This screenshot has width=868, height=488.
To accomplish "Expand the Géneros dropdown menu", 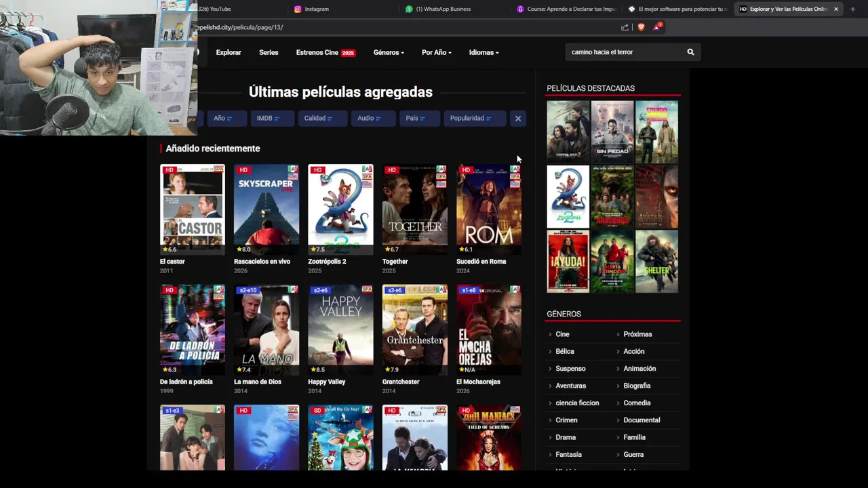I will (x=389, y=52).
